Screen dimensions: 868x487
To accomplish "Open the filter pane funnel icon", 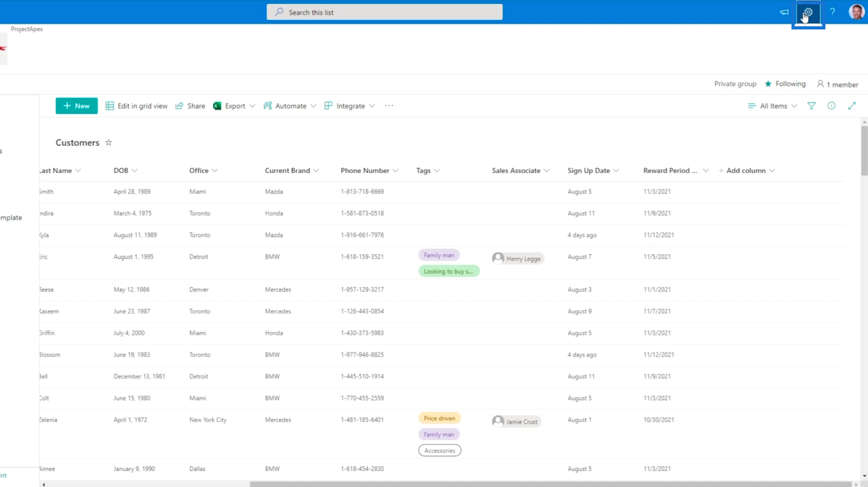I will (x=812, y=106).
